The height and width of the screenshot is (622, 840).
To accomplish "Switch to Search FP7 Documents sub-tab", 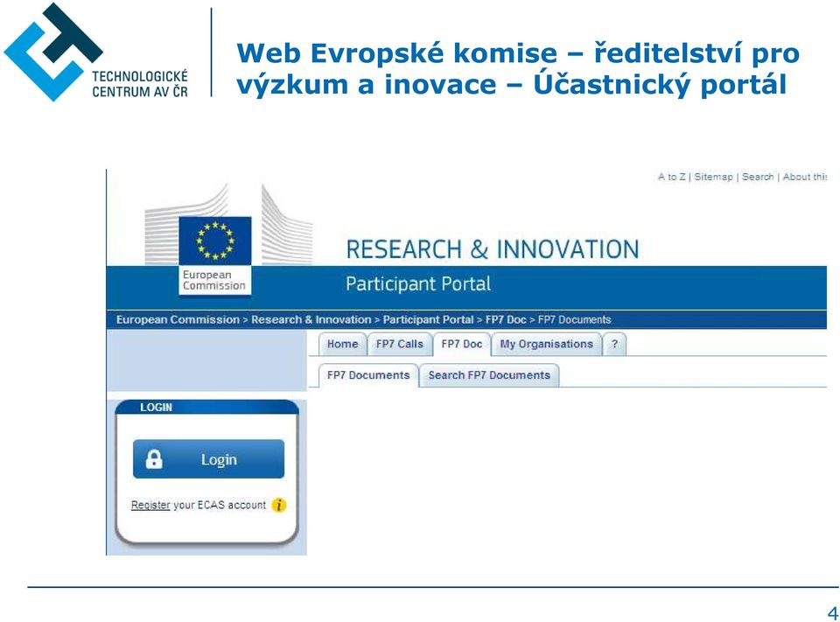I will click(489, 375).
